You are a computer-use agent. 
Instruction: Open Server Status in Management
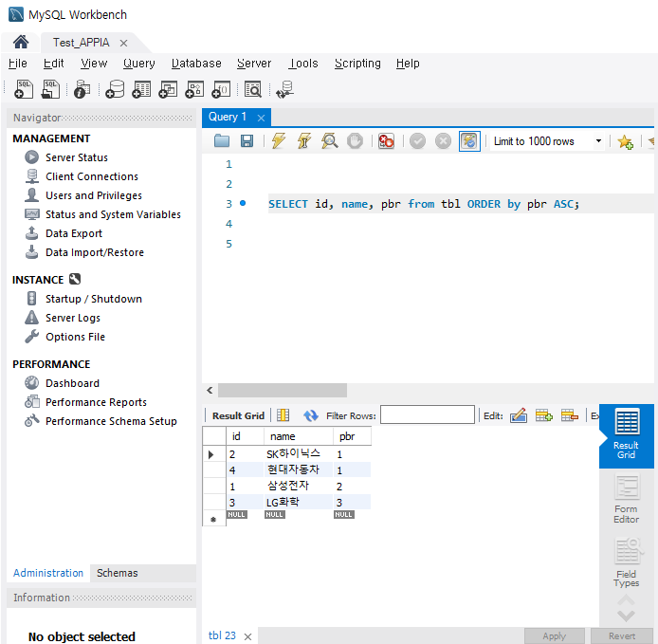pyautogui.click(x=77, y=157)
